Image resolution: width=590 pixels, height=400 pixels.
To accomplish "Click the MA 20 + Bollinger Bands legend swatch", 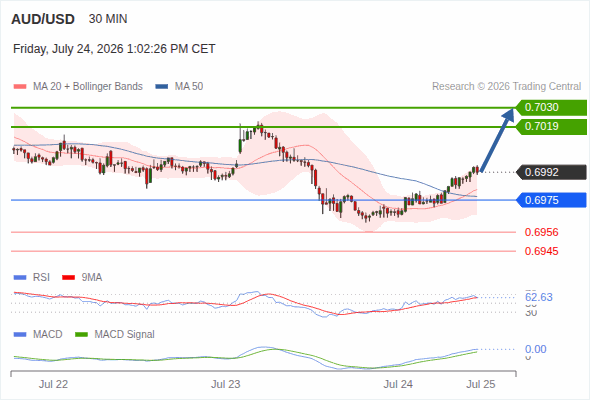I will 20,87.
